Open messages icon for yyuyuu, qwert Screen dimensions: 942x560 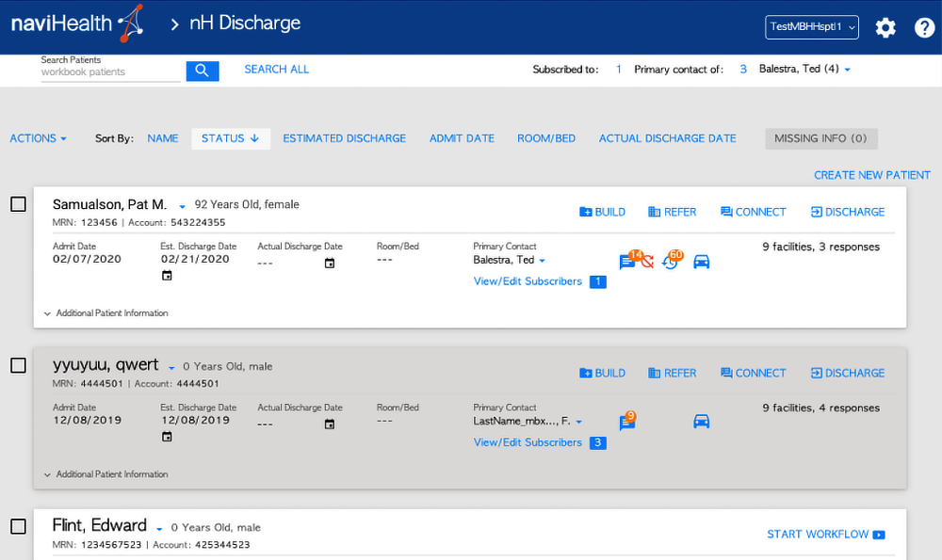tap(626, 423)
